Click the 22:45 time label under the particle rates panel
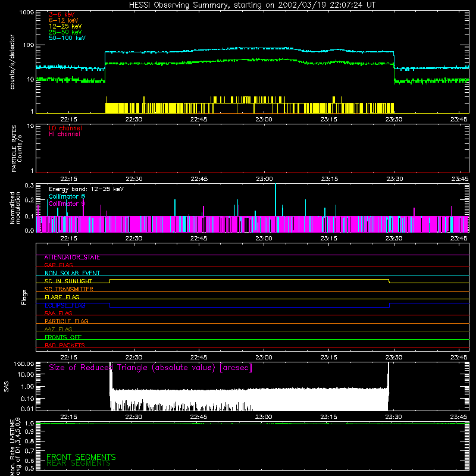The height and width of the screenshot is (476, 476). pos(199,179)
